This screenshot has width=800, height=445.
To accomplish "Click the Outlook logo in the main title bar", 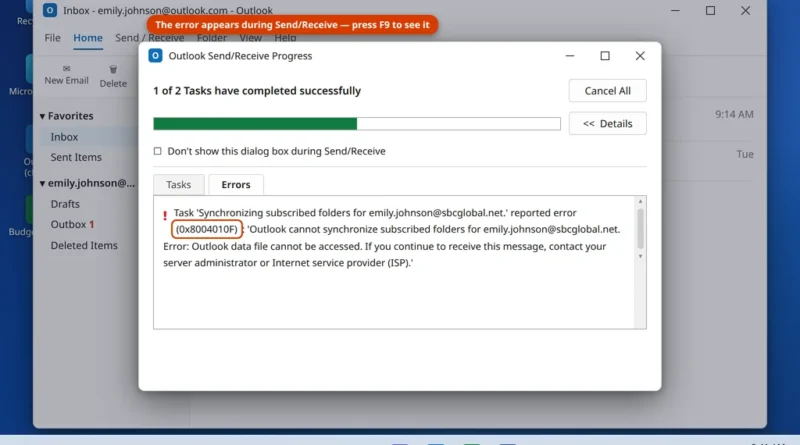I will click(49, 10).
